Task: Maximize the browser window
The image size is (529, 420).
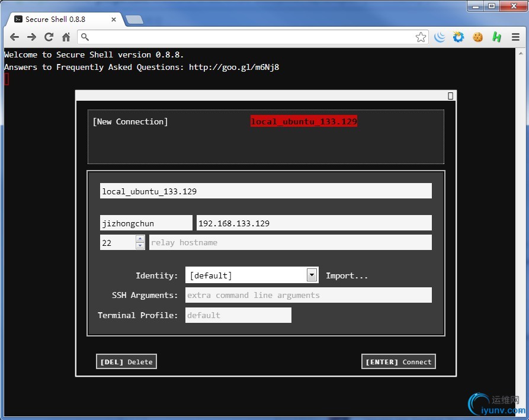Action: [x=492, y=6]
